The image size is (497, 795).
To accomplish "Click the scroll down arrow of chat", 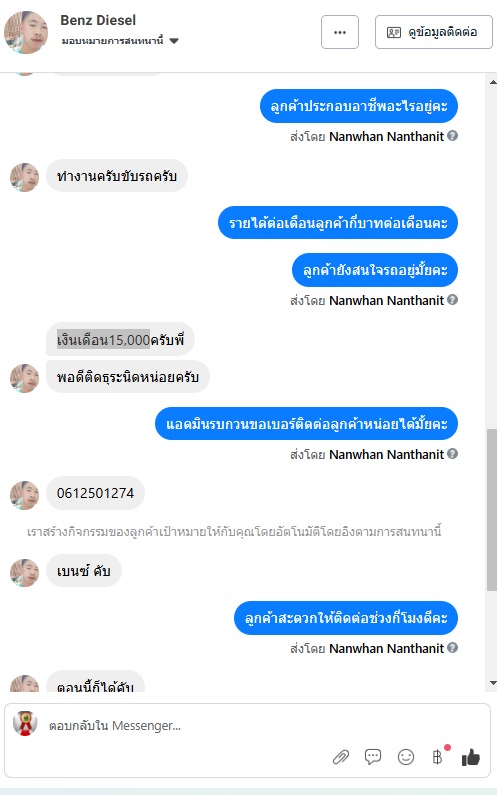I will (x=492, y=683).
